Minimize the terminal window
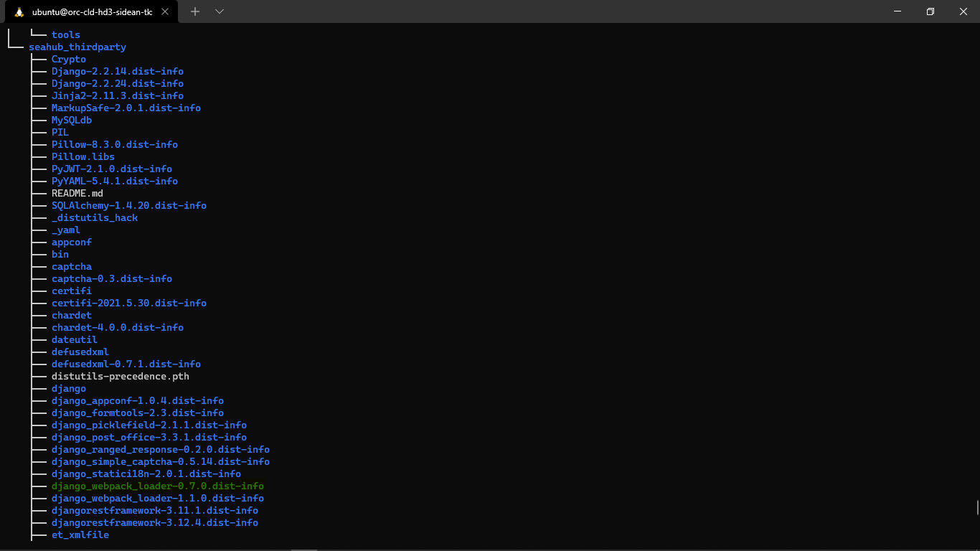This screenshot has width=980, height=551. [x=897, y=11]
